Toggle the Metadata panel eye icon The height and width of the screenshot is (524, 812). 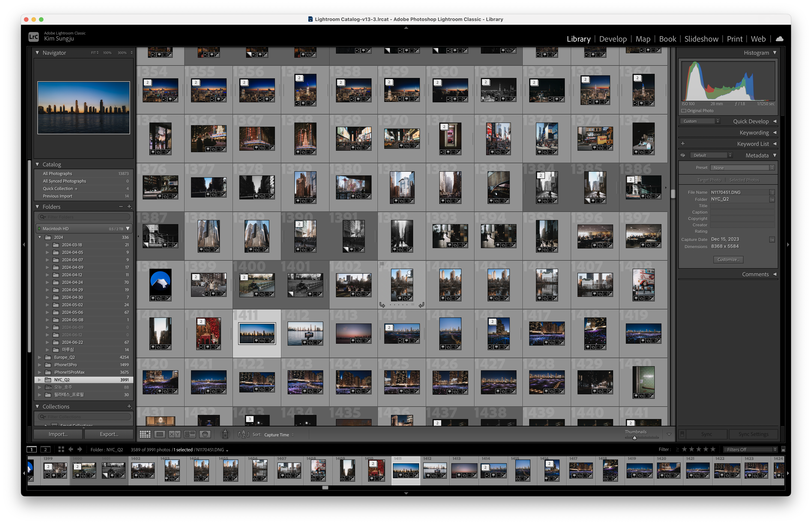(x=682, y=155)
